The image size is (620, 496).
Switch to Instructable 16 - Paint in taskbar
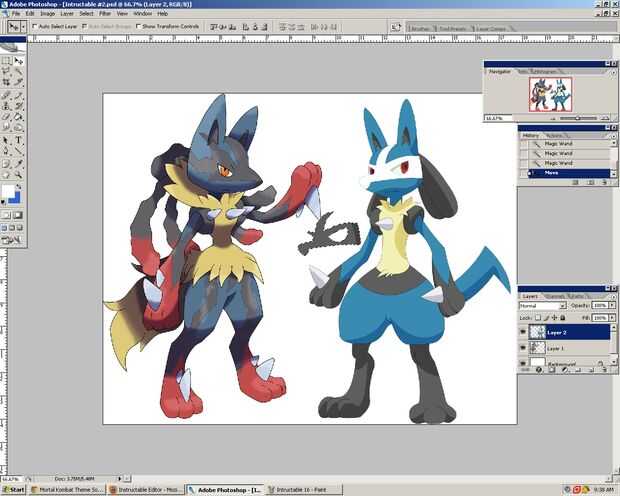click(298, 490)
